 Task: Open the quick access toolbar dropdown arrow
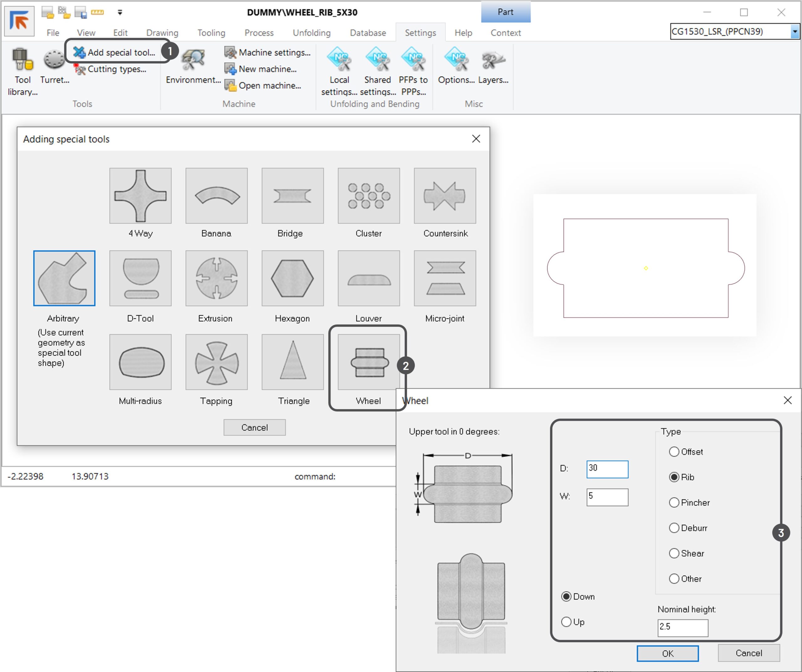pos(120,13)
